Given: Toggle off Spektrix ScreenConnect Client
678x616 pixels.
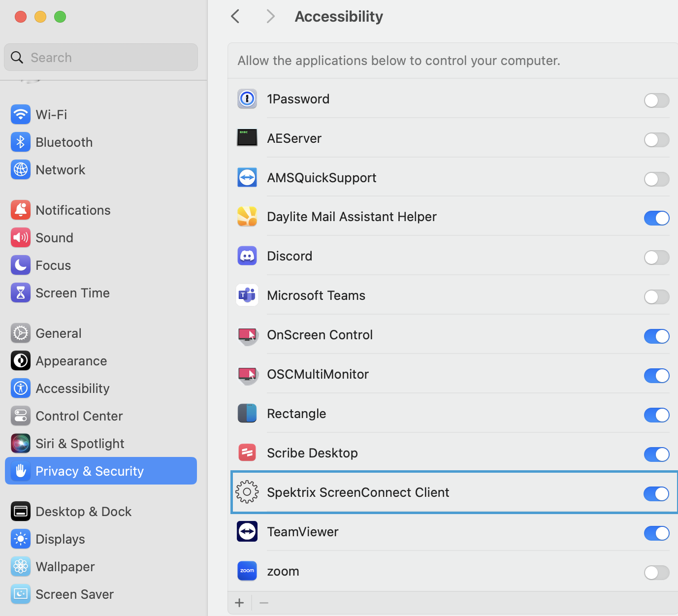Looking at the screenshot, I should [656, 494].
